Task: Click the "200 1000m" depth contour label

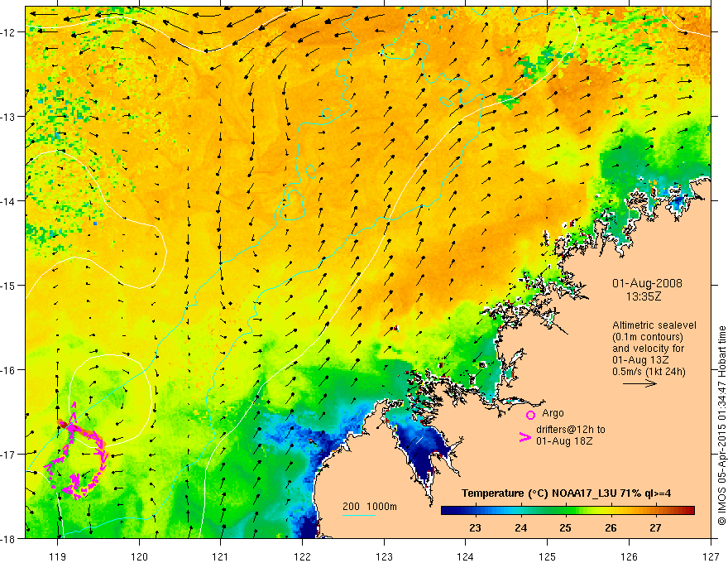Action: 370,507
